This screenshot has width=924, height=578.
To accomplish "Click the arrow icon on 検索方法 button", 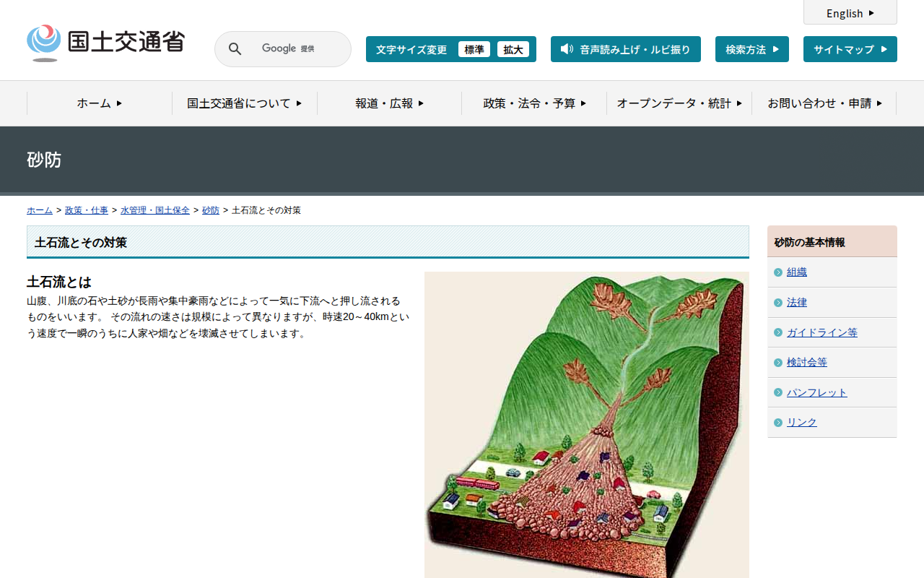I will (x=776, y=49).
